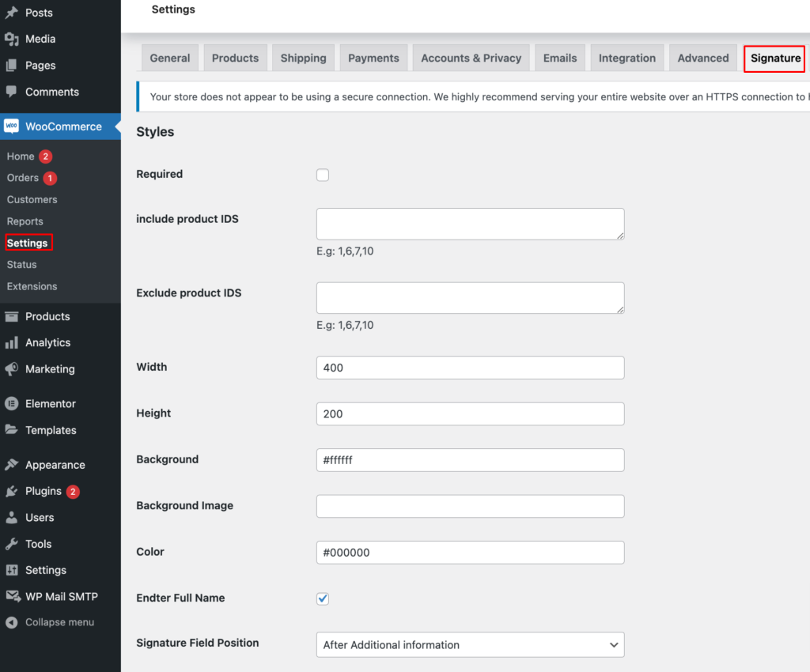Image resolution: width=810 pixels, height=672 pixels.
Task: Click the Analytics chart icon
Action: (11, 342)
